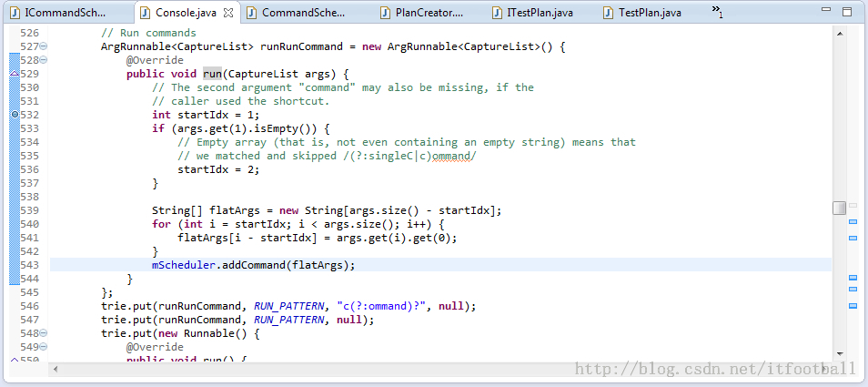This screenshot has width=868, height=387.
Task: Collapse the fold at line 528
Action: 43,60
